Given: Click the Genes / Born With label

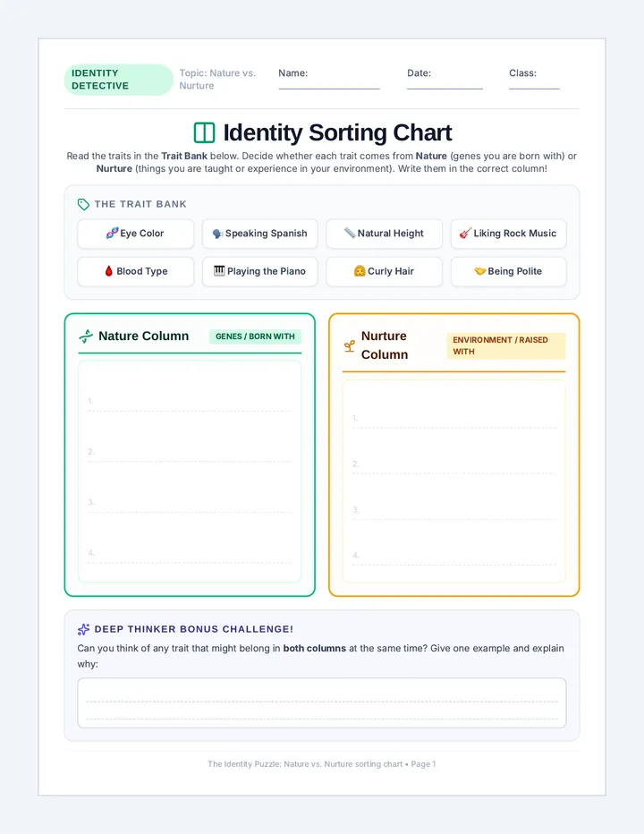Looking at the screenshot, I should coord(255,336).
